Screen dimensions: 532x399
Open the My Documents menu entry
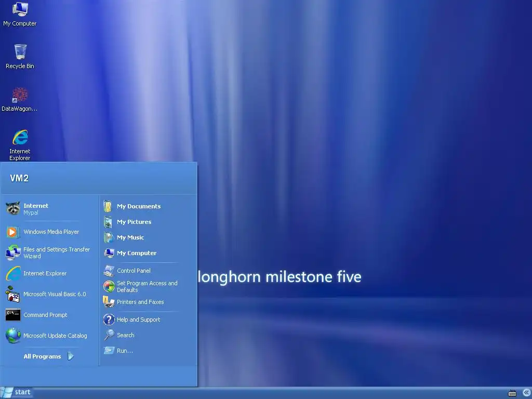(139, 206)
